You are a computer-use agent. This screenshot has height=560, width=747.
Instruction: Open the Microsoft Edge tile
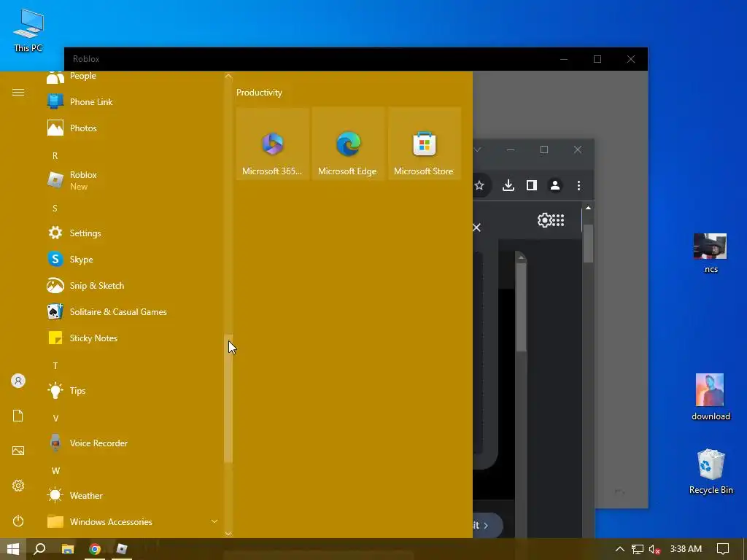coord(348,144)
